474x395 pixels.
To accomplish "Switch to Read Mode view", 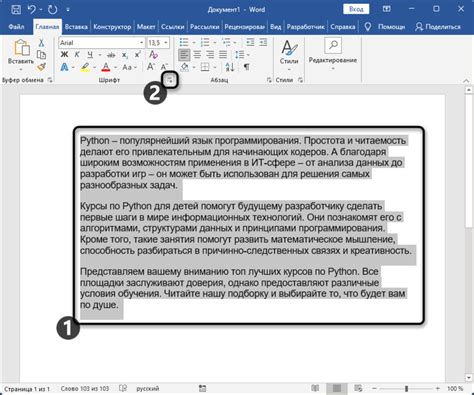I will tap(315, 388).
